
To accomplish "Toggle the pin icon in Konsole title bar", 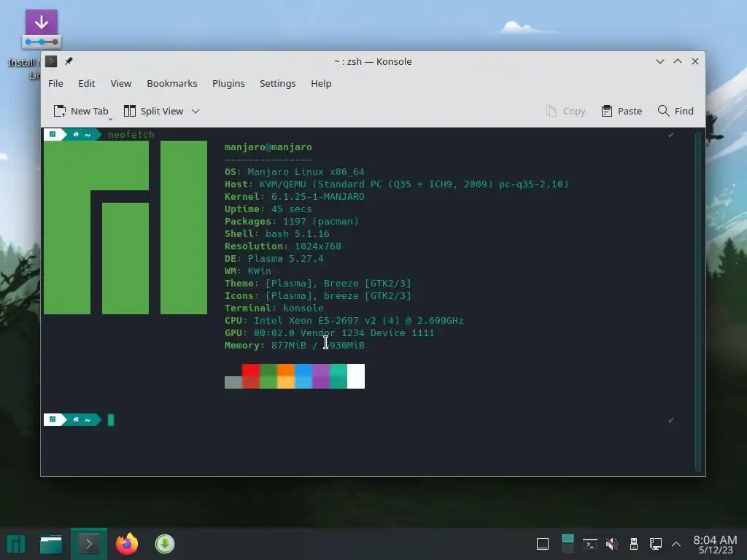I will point(69,61).
